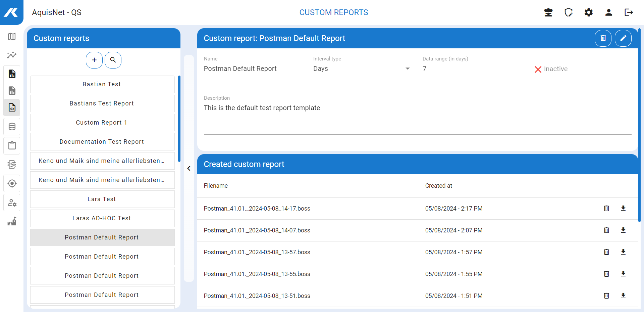Click the add new custom report plus button
Screen dimensions: 644x312
[x=94, y=60]
